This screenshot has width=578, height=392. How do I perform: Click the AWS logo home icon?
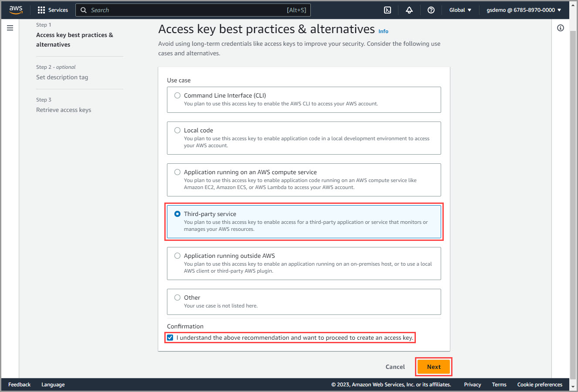pyautogui.click(x=16, y=10)
